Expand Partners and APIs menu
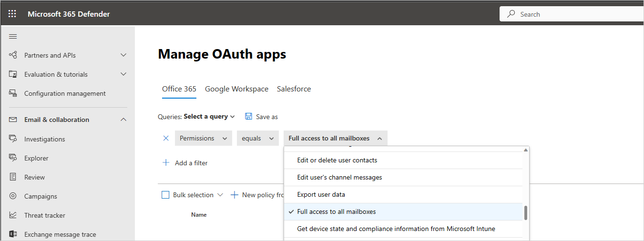The width and height of the screenshot is (644, 241). 123,55
